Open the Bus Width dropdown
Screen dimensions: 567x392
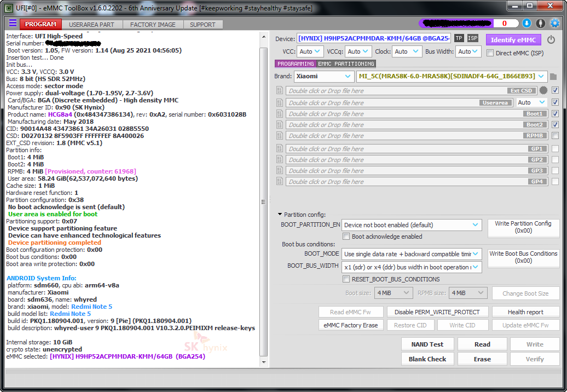click(x=468, y=51)
